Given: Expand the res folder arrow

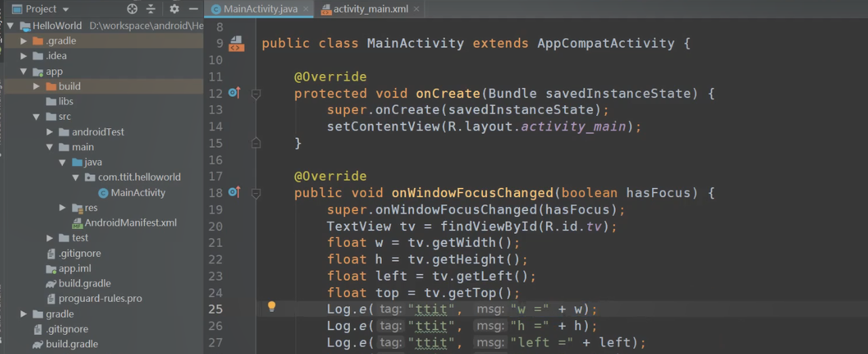Looking at the screenshot, I should pos(62,208).
